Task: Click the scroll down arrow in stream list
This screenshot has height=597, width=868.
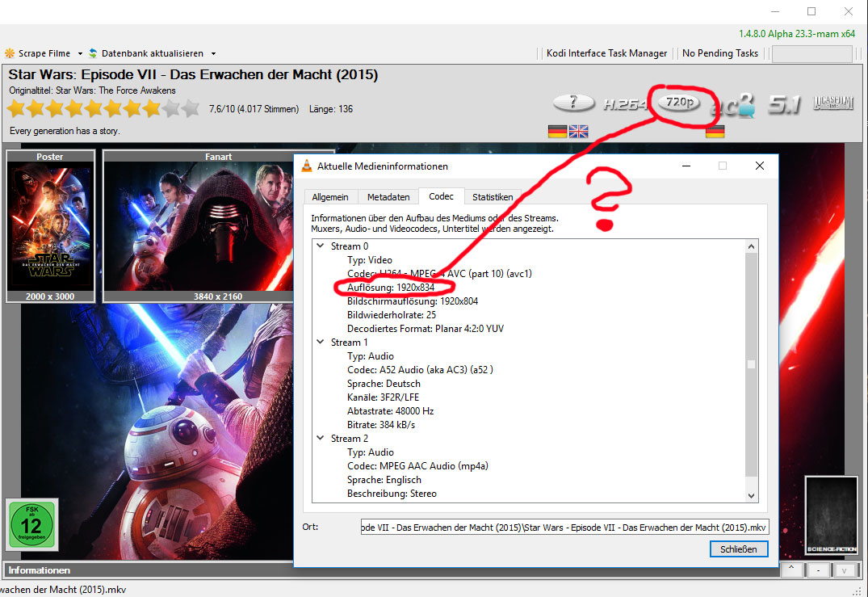Action: pos(751,496)
